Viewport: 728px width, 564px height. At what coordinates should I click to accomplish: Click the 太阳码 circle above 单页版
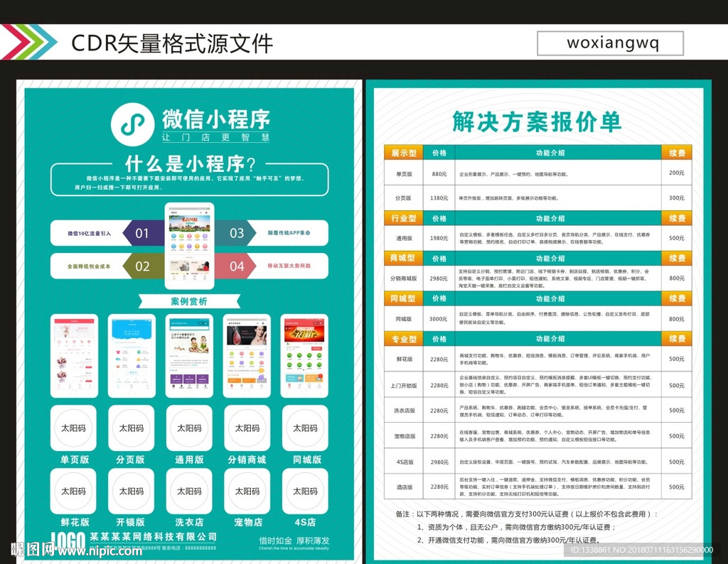pos(73,428)
